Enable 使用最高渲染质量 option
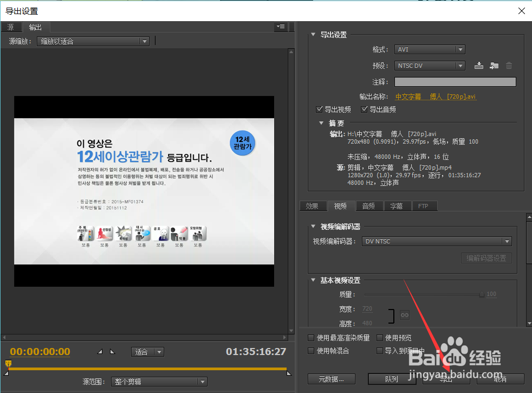The height and width of the screenshot is (393, 532). (311, 337)
